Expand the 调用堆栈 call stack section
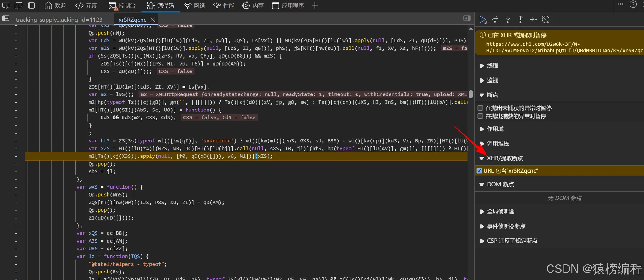This screenshot has width=644, height=280. pos(498,144)
